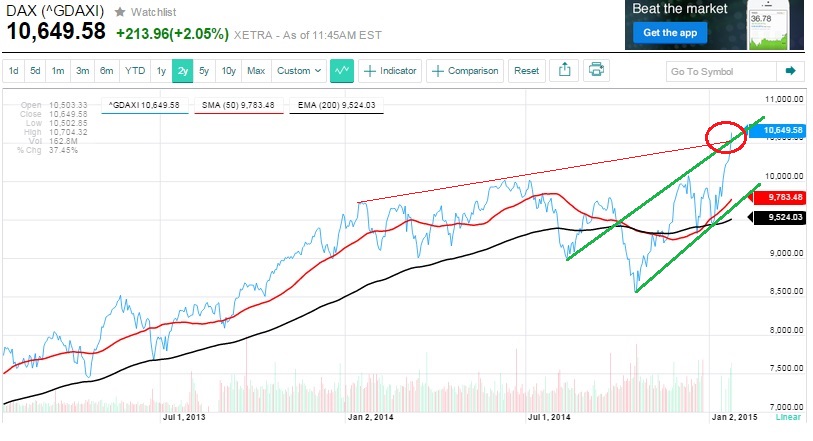Click the plus icon beside Comparison

click(x=438, y=71)
